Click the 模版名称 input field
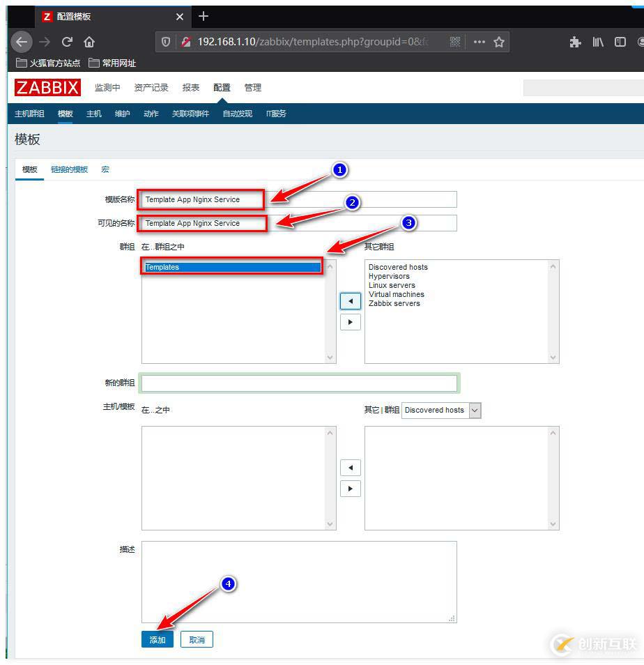Viewport: 644px width, 665px height. (299, 199)
